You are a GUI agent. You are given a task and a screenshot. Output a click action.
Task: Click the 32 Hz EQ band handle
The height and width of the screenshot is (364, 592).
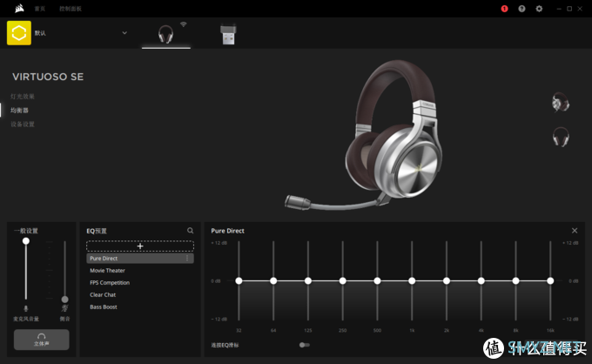[x=239, y=280]
